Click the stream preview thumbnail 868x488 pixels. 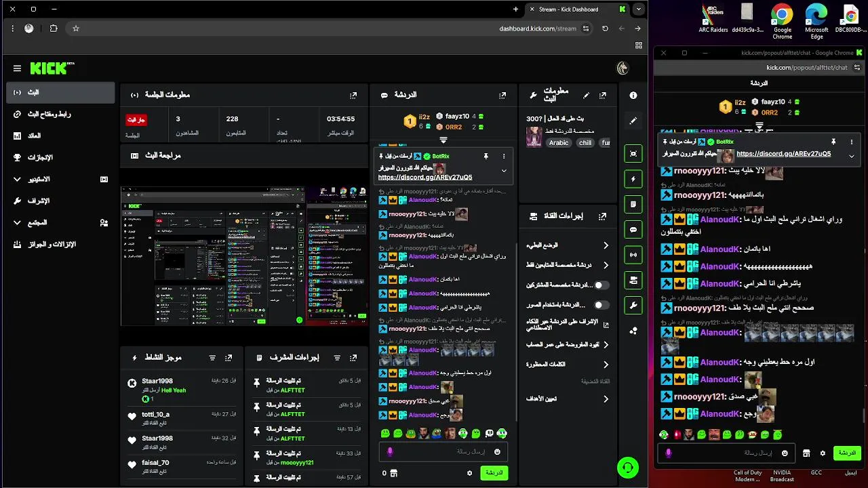tap(244, 256)
